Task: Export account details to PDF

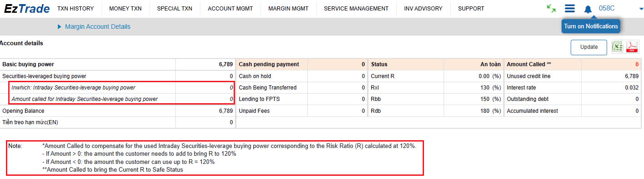Action: (x=632, y=47)
